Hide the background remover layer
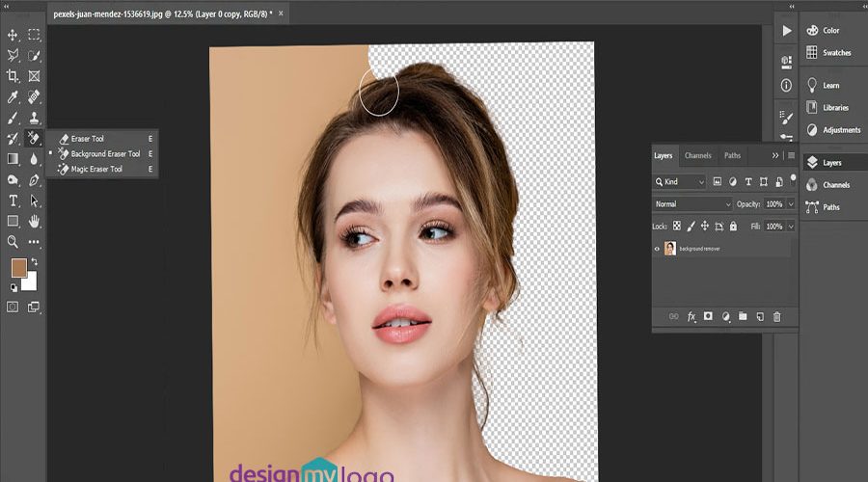The image size is (868, 482). tap(657, 249)
